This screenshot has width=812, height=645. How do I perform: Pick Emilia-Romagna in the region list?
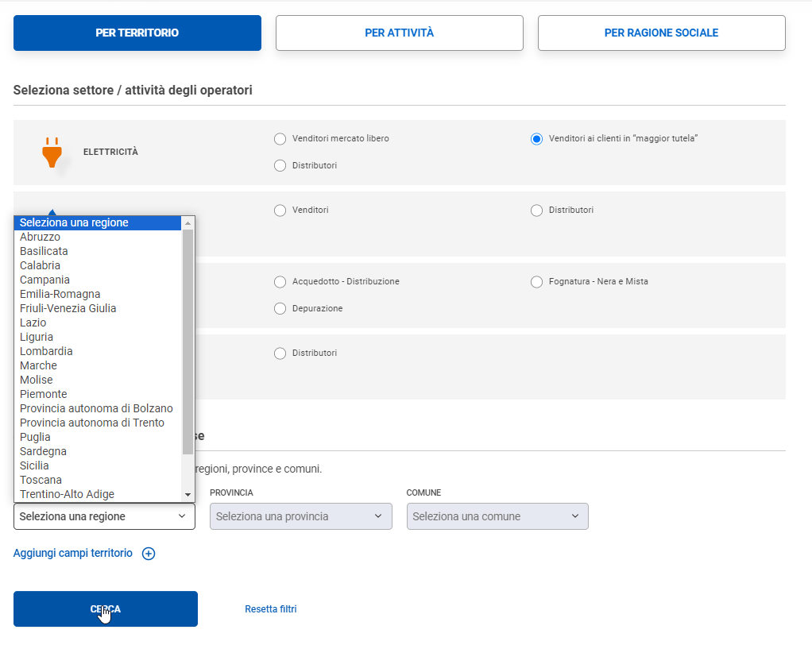60,294
